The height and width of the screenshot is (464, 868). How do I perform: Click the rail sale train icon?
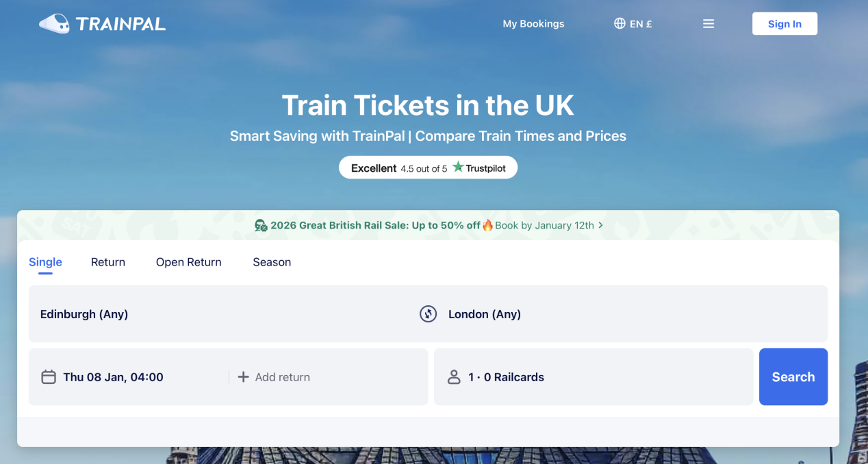[x=261, y=225]
